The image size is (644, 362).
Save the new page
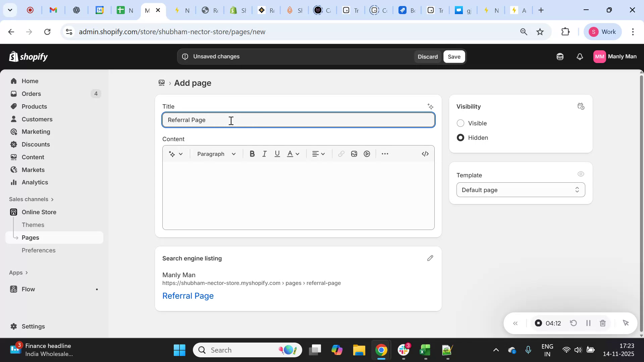[454, 56]
